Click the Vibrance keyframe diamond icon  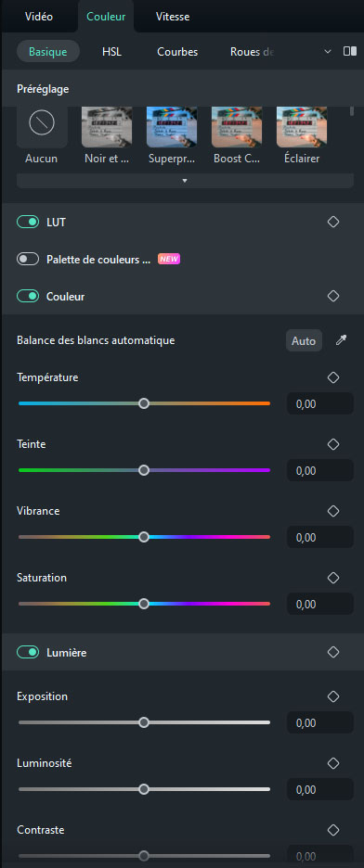pyautogui.click(x=333, y=511)
